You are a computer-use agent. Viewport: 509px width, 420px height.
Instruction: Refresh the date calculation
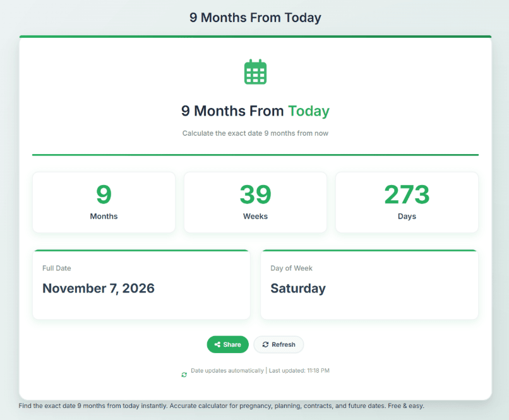(x=278, y=344)
